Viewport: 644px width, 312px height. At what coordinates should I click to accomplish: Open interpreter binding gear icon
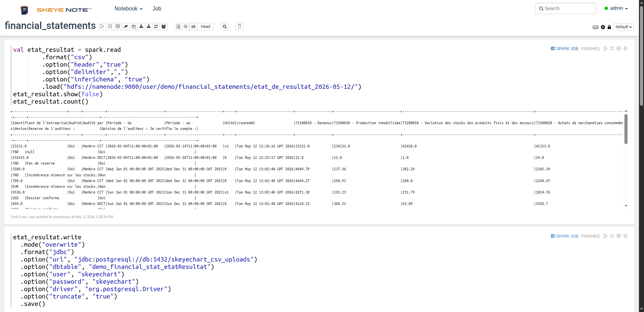[x=603, y=27]
